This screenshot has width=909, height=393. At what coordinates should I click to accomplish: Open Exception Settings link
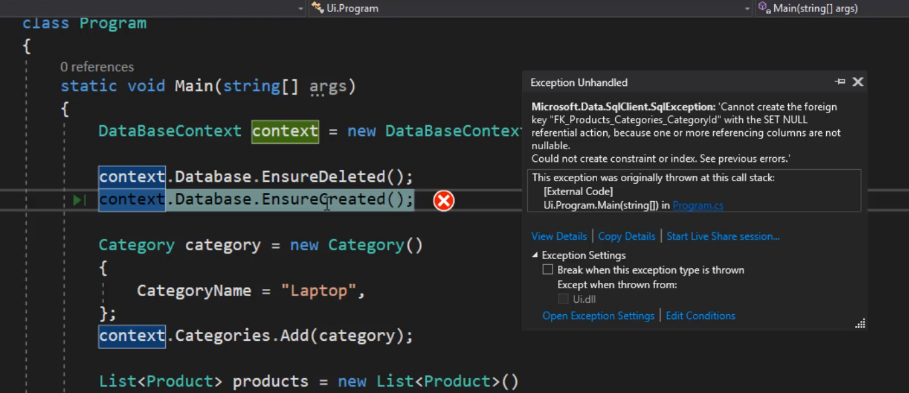598,316
